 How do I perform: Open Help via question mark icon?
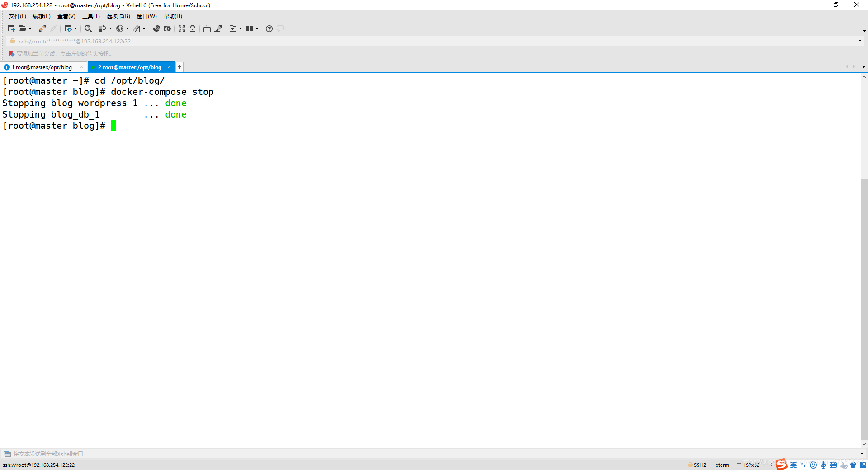click(x=269, y=28)
